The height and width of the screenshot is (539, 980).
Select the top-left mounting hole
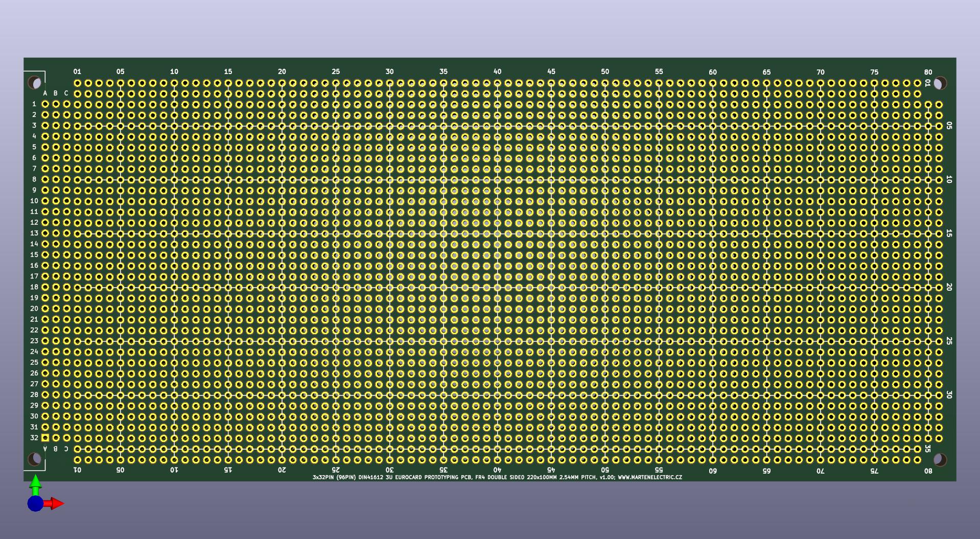click(x=34, y=82)
